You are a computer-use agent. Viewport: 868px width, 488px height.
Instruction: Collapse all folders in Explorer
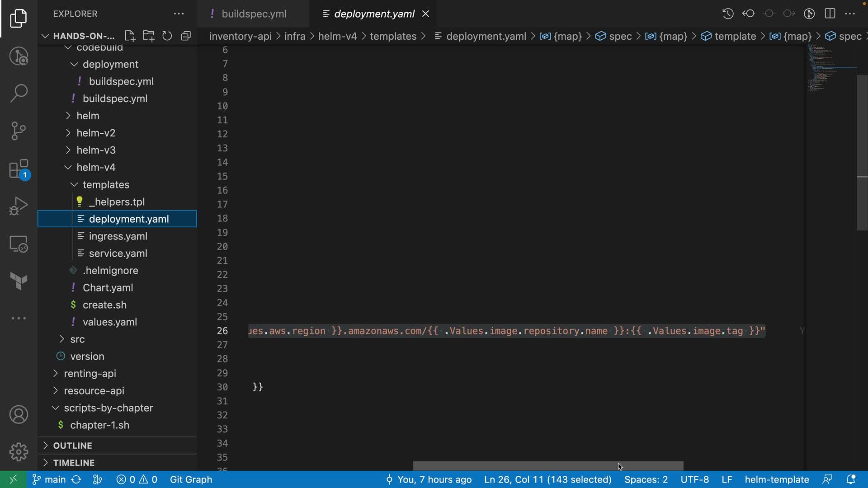click(186, 36)
